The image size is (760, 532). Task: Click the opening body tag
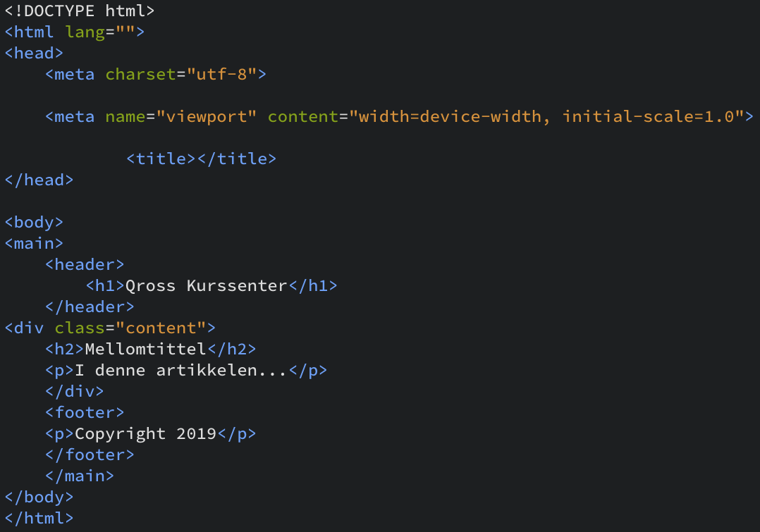[x=34, y=222]
